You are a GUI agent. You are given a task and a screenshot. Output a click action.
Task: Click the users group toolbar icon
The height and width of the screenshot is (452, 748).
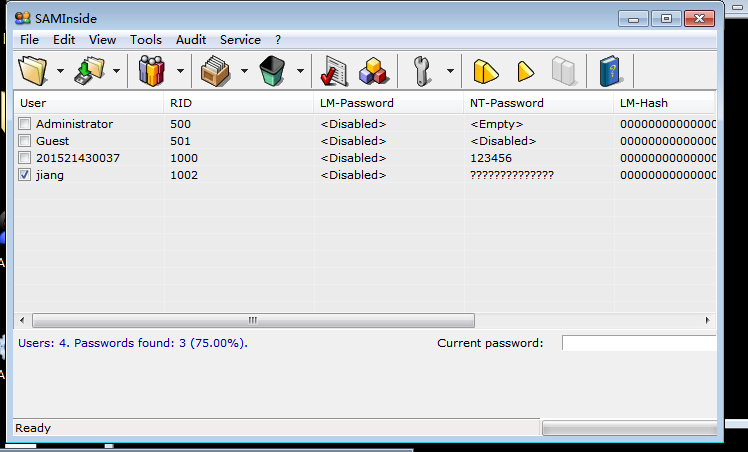click(152, 71)
